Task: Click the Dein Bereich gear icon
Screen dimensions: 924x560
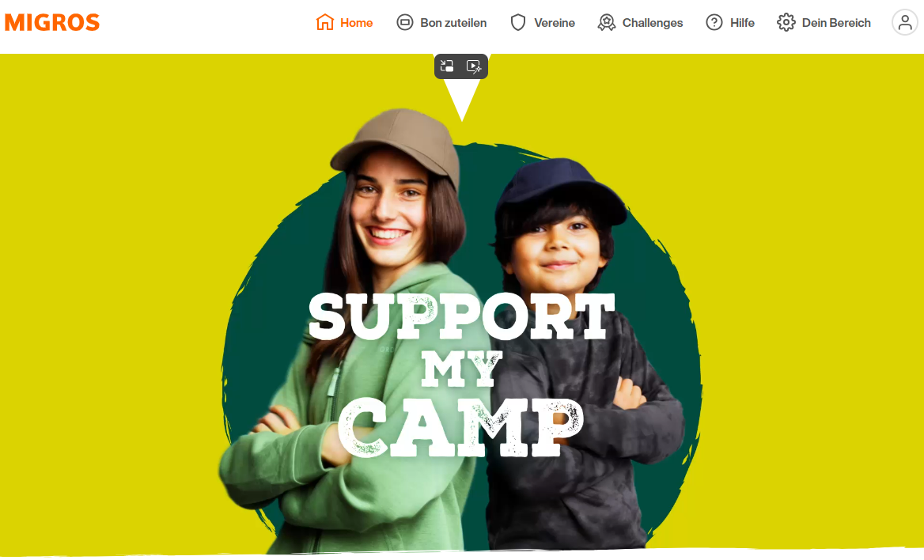Action: 786,22
